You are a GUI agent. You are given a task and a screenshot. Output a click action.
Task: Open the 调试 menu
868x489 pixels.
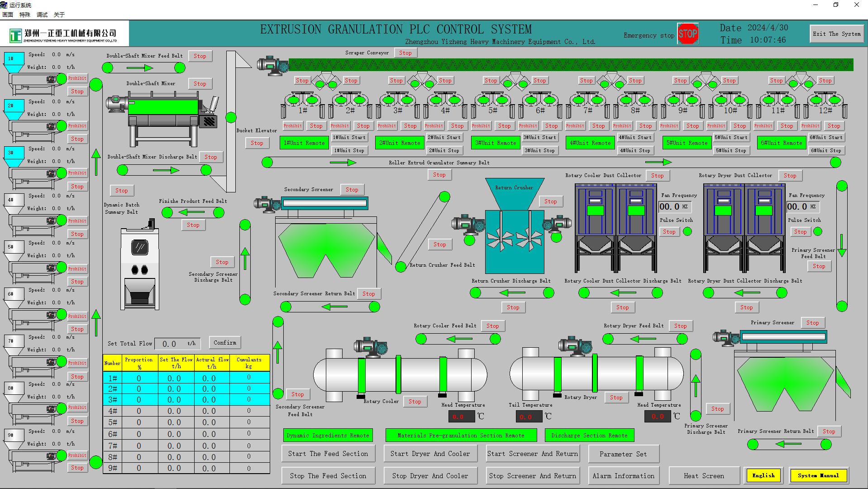tap(42, 14)
